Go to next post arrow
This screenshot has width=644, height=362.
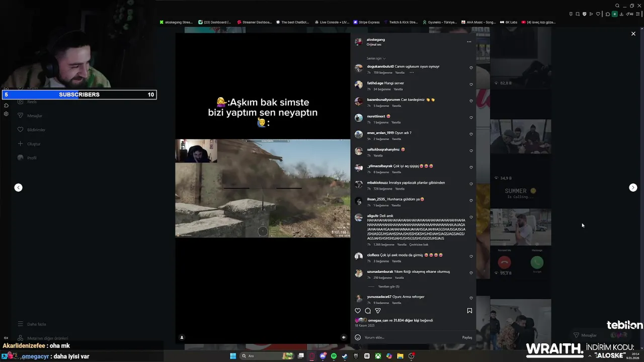click(x=633, y=188)
